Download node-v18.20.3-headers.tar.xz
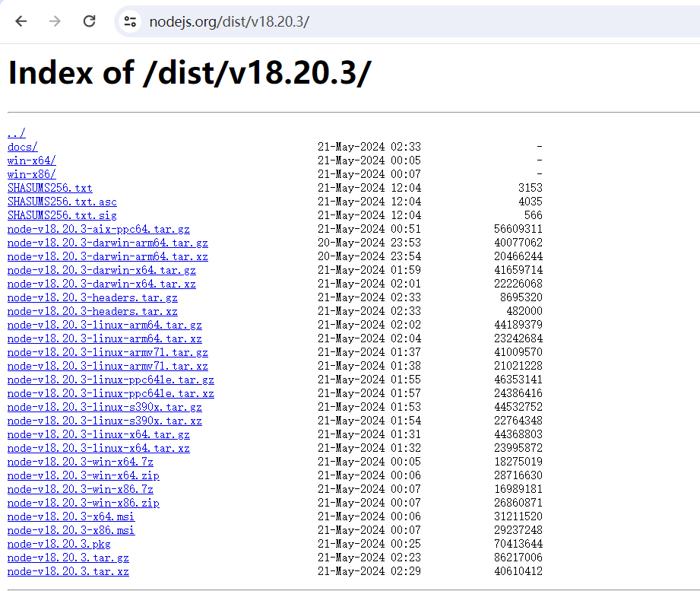700x591 pixels. (93, 311)
